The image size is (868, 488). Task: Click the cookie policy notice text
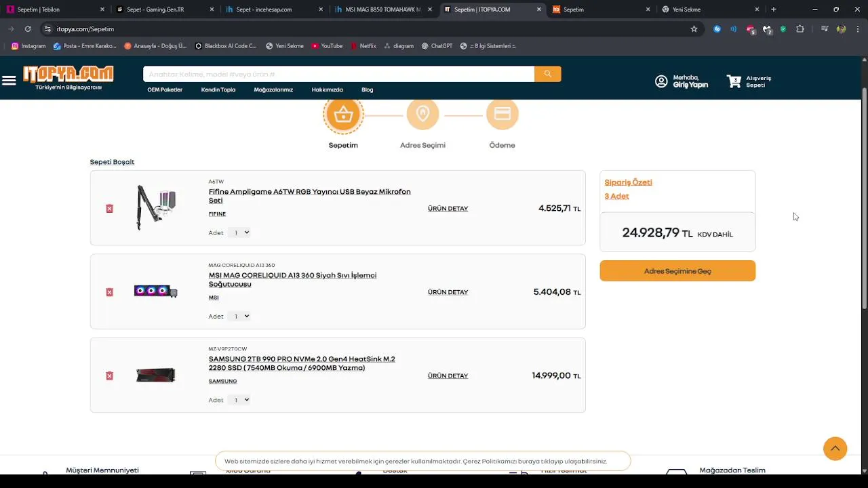click(x=416, y=462)
